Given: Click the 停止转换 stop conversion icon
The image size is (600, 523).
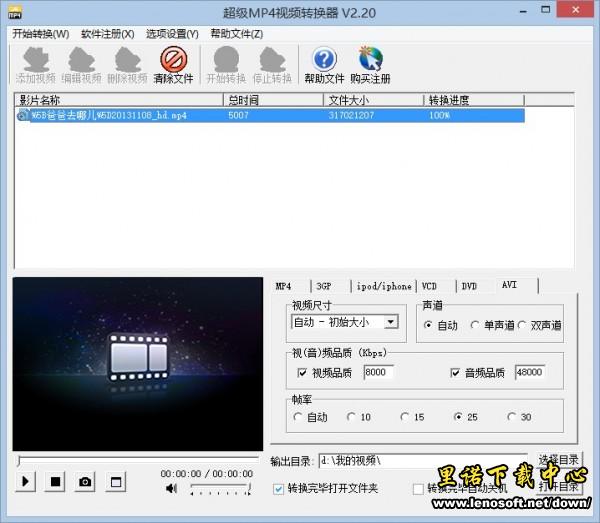Looking at the screenshot, I should [x=272, y=64].
